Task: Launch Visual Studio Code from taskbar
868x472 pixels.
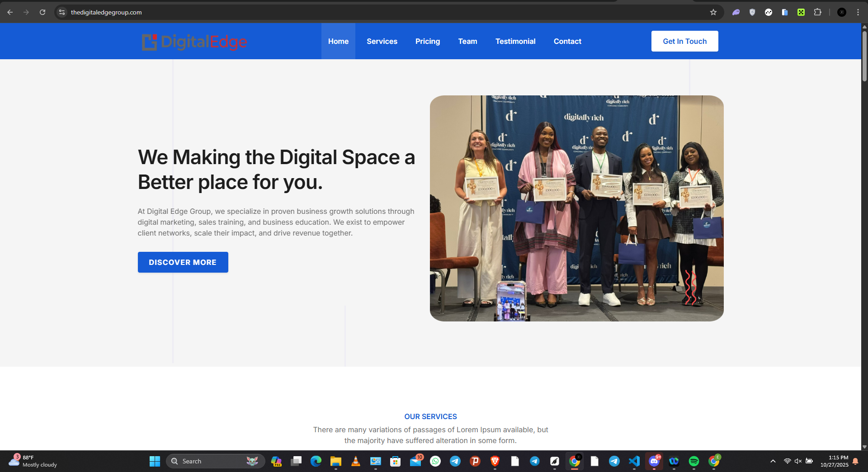Action: (634, 461)
